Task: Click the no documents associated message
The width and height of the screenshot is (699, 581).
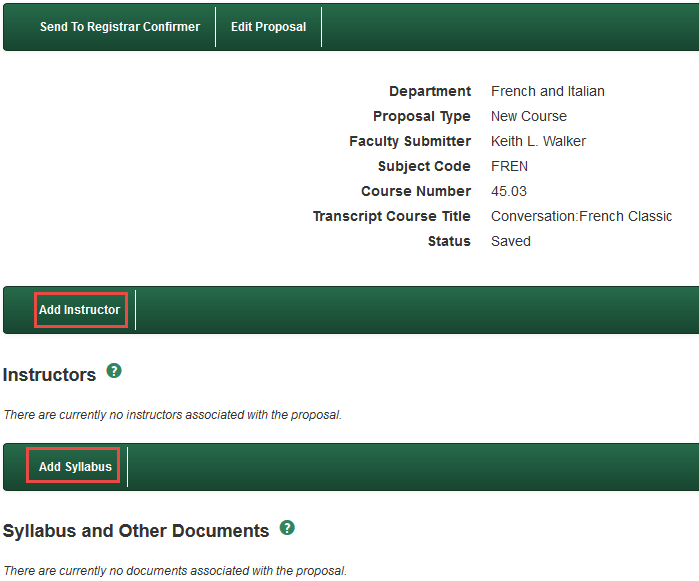Action: coord(174,571)
